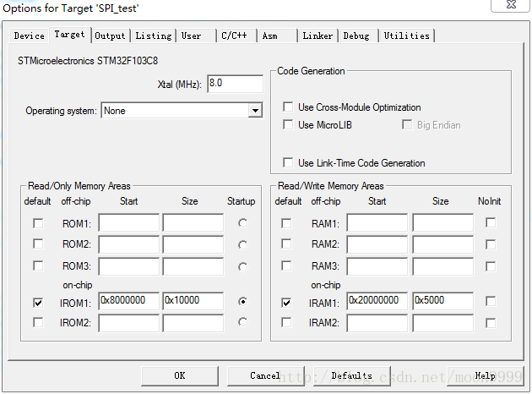
Task: Open the Debug tab
Action: click(356, 36)
